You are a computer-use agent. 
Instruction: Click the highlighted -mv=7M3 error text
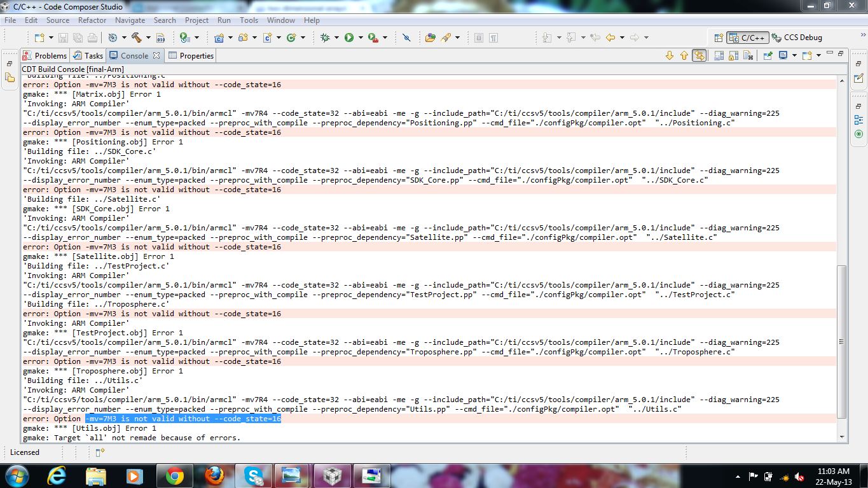coord(183,419)
